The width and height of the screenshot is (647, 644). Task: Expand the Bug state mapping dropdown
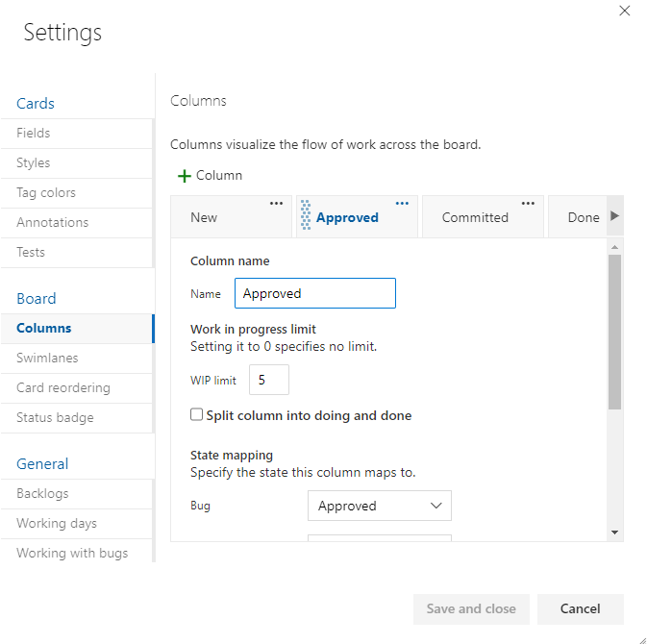[x=380, y=506]
